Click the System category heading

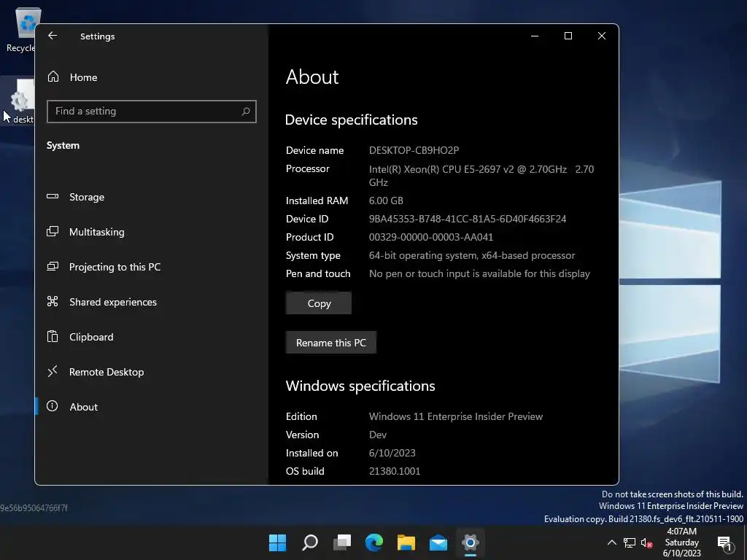click(63, 145)
